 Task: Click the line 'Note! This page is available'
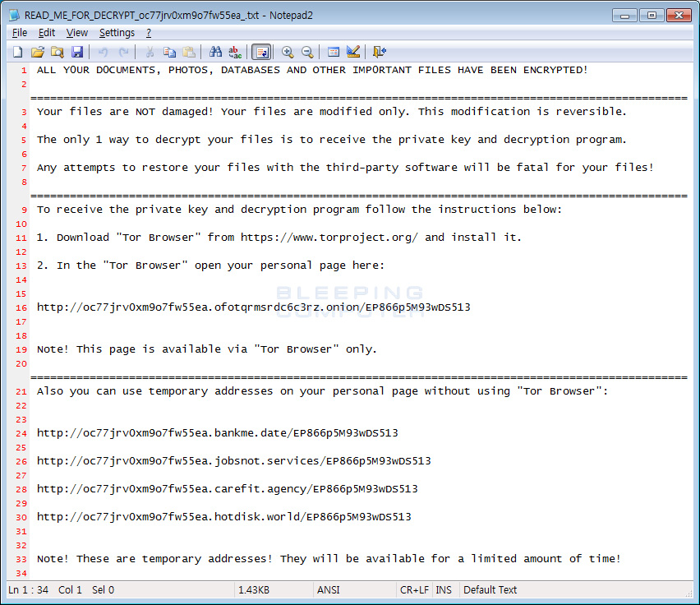coord(207,349)
